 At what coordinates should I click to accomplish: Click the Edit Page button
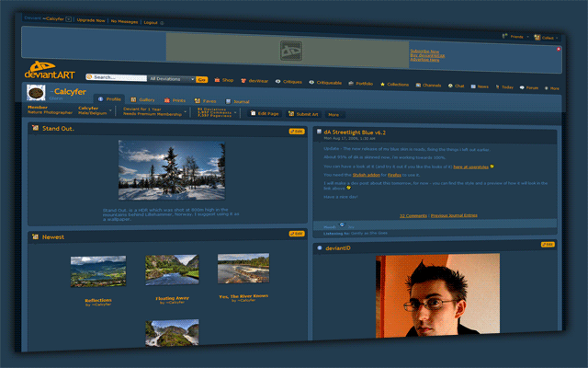click(x=264, y=113)
